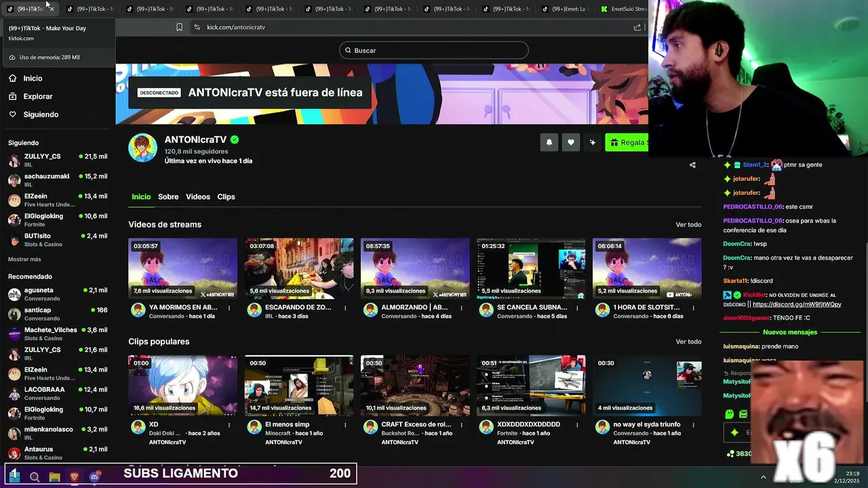Click the magnifier icon in Buscar box
This screenshot has height=488, width=868.
click(x=348, y=50)
